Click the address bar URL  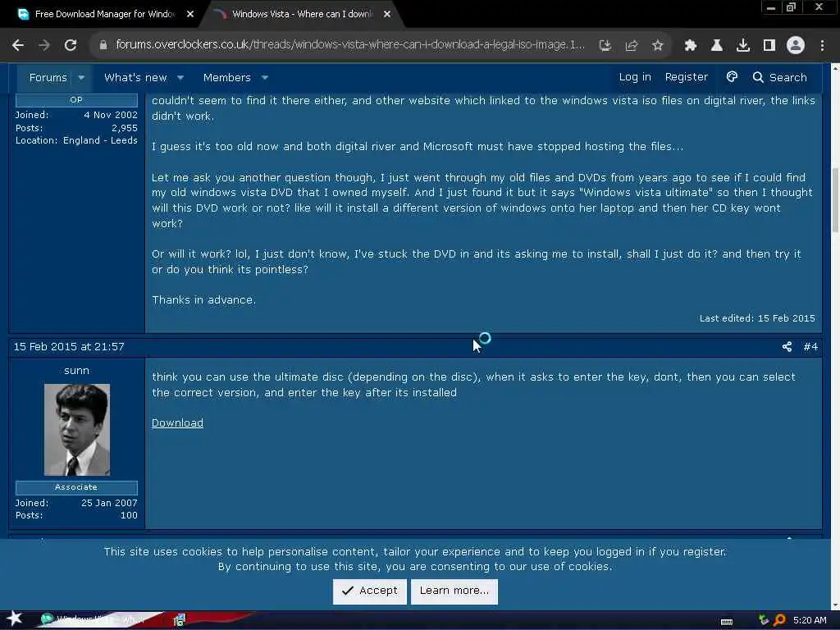click(350, 45)
